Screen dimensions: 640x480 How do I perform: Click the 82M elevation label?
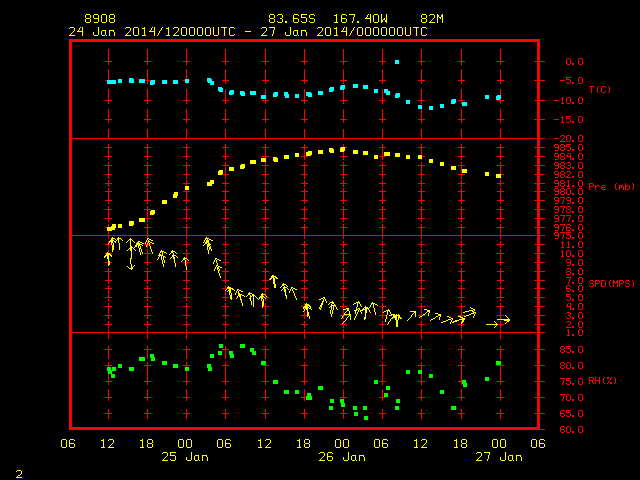point(432,19)
